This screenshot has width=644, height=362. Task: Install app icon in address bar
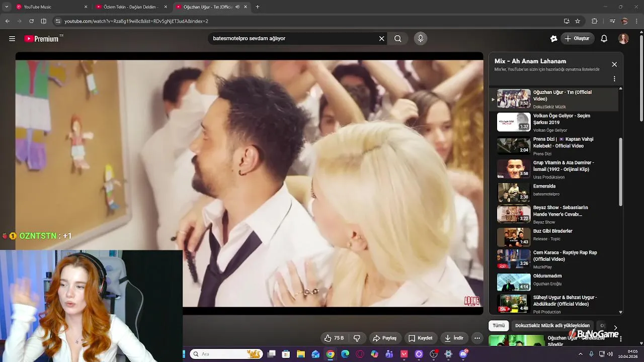coord(567,21)
